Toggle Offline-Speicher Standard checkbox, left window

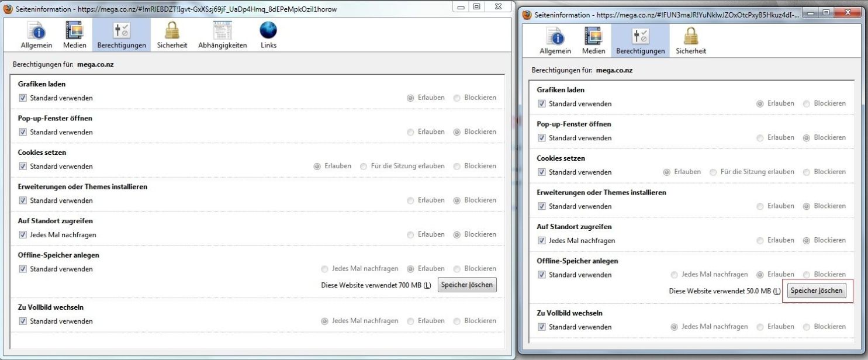23,269
